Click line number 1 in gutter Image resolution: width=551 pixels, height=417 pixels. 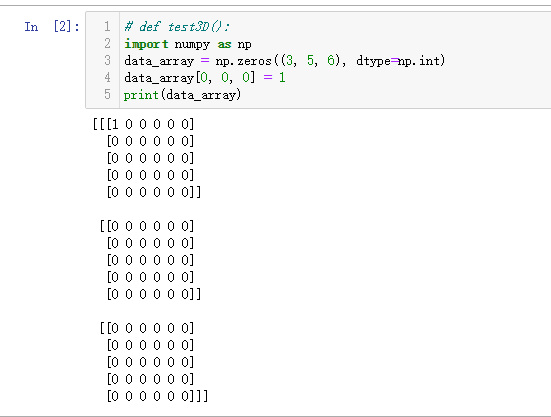[107, 27]
